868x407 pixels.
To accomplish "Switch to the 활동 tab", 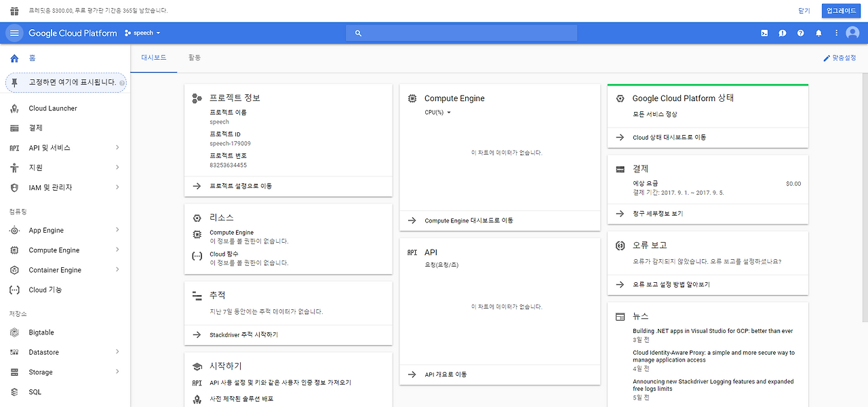I will coord(194,58).
